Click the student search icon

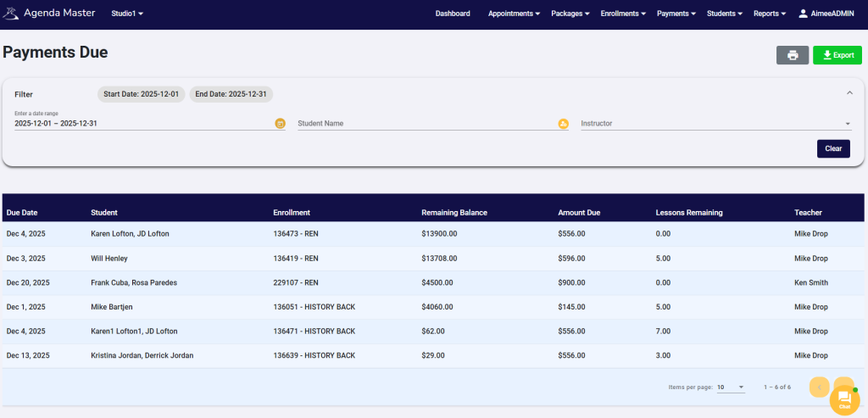(x=563, y=124)
